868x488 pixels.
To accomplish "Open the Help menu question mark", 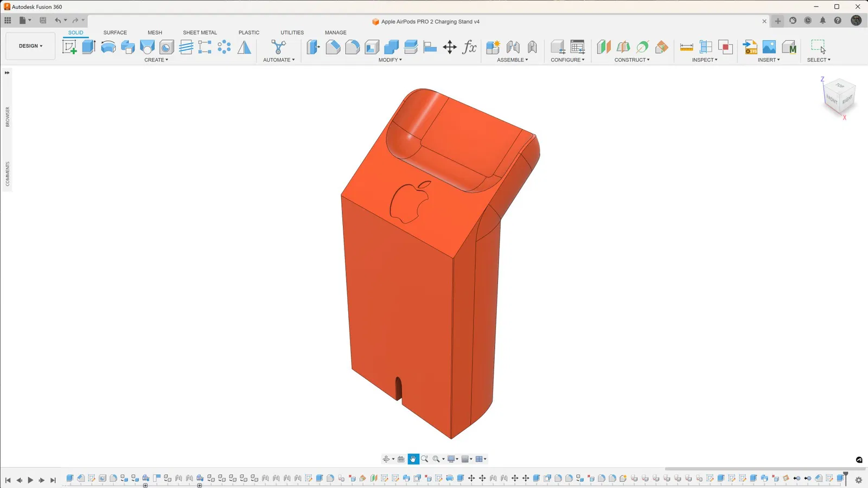I will click(x=838, y=21).
